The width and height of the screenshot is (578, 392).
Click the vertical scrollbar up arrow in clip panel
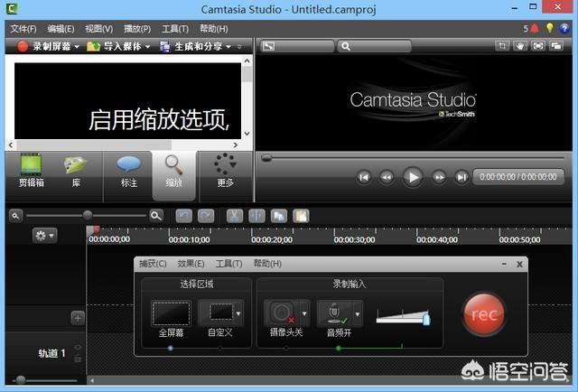pos(247,61)
